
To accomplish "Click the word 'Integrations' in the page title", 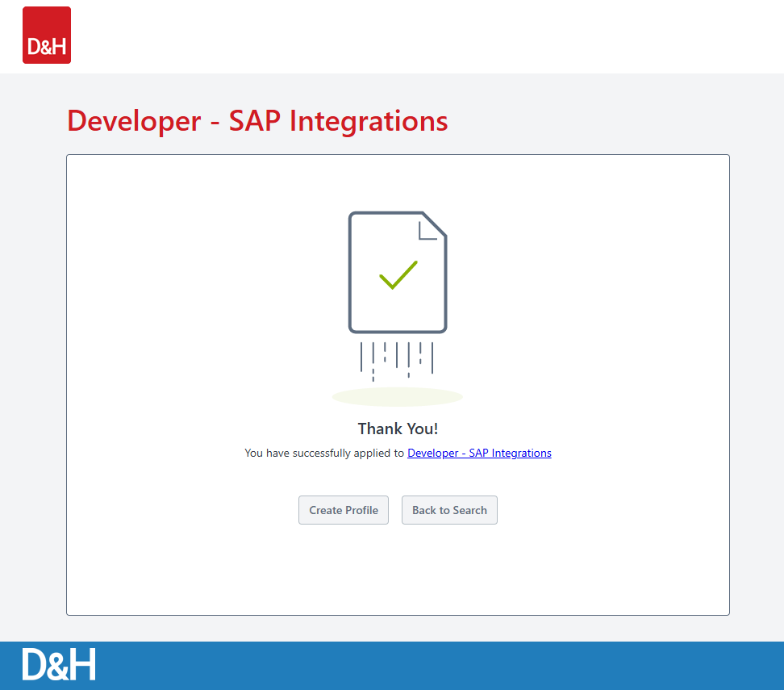I will click(x=368, y=121).
